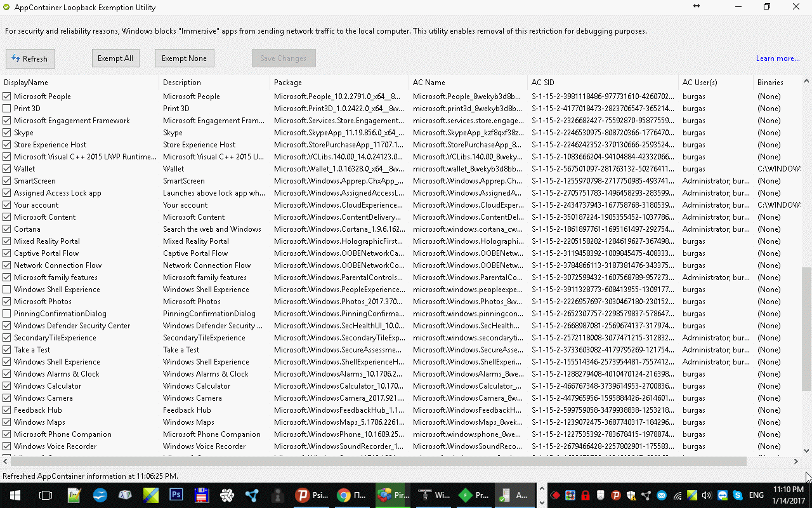
Task: Click the Exempt All button
Action: click(115, 58)
